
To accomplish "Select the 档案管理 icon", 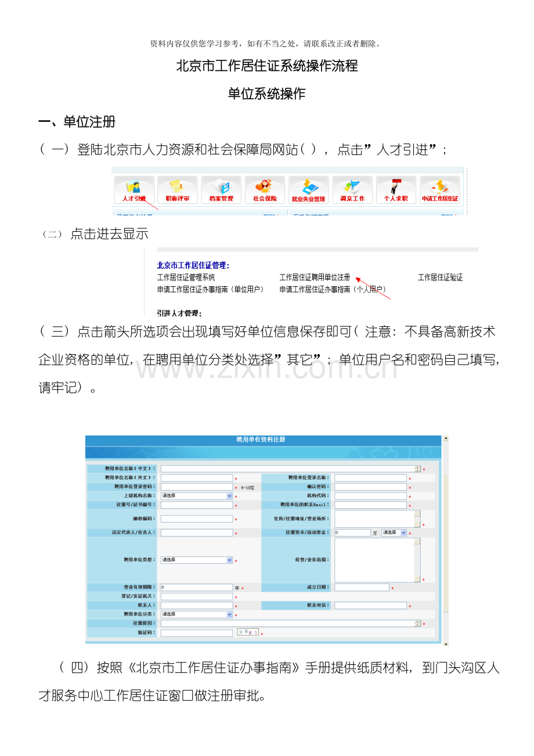I will [x=221, y=190].
